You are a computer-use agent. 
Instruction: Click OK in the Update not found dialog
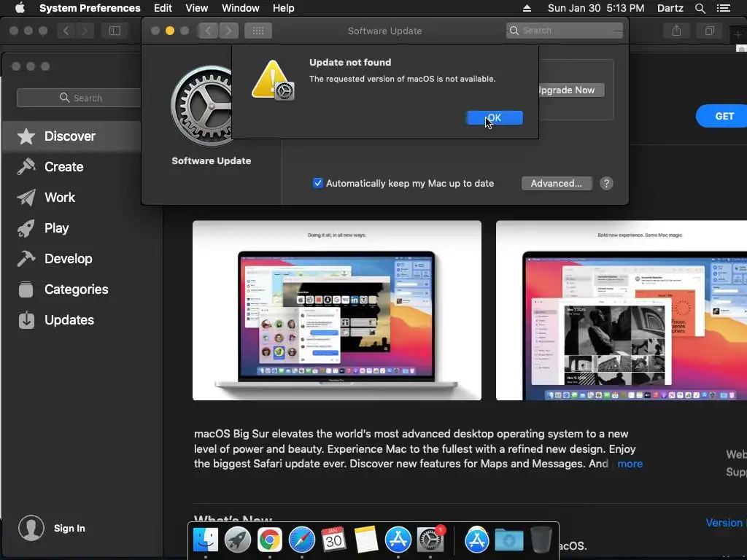click(x=494, y=117)
